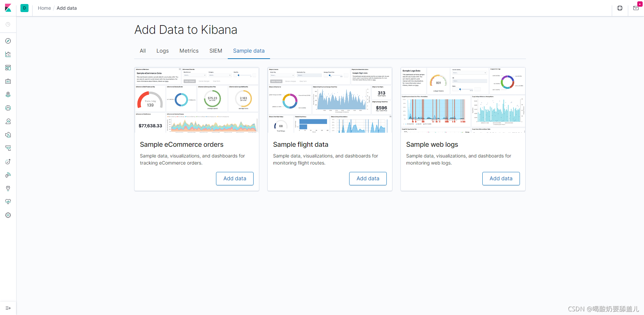Open the Recently viewed clock menu
The height and width of the screenshot is (315, 644).
click(x=8, y=24)
